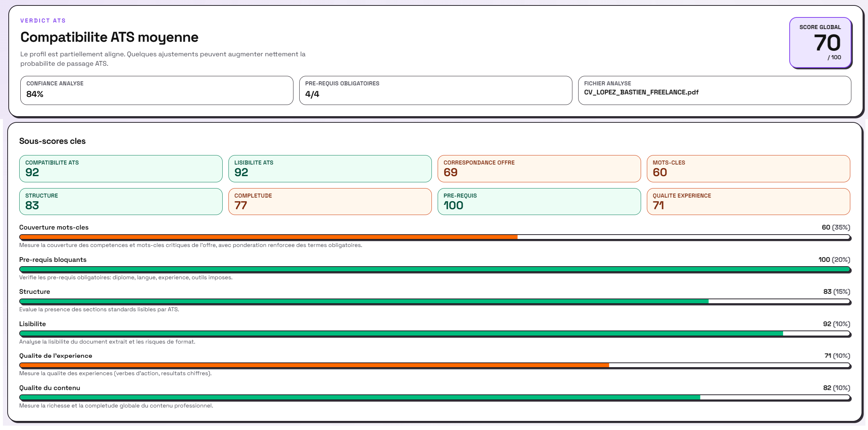Click text 'Mesure la richesse et la completude'

(x=116, y=406)
